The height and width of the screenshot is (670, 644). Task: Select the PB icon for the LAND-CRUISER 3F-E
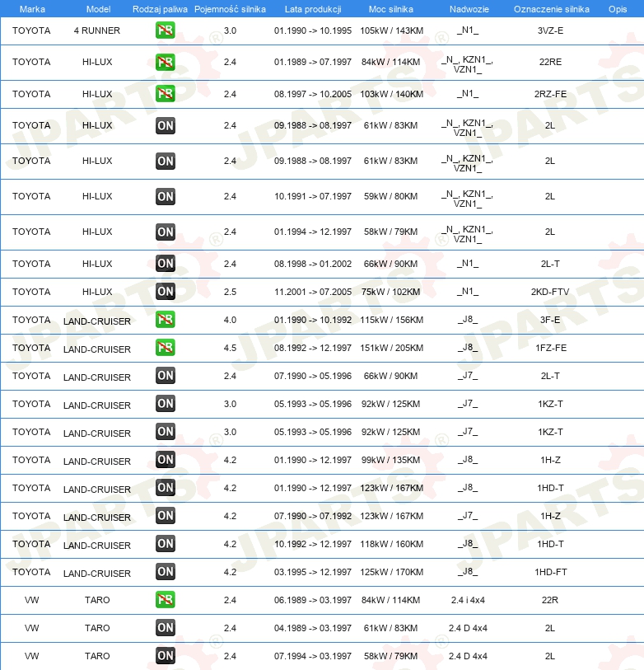[x=165, y=320]
